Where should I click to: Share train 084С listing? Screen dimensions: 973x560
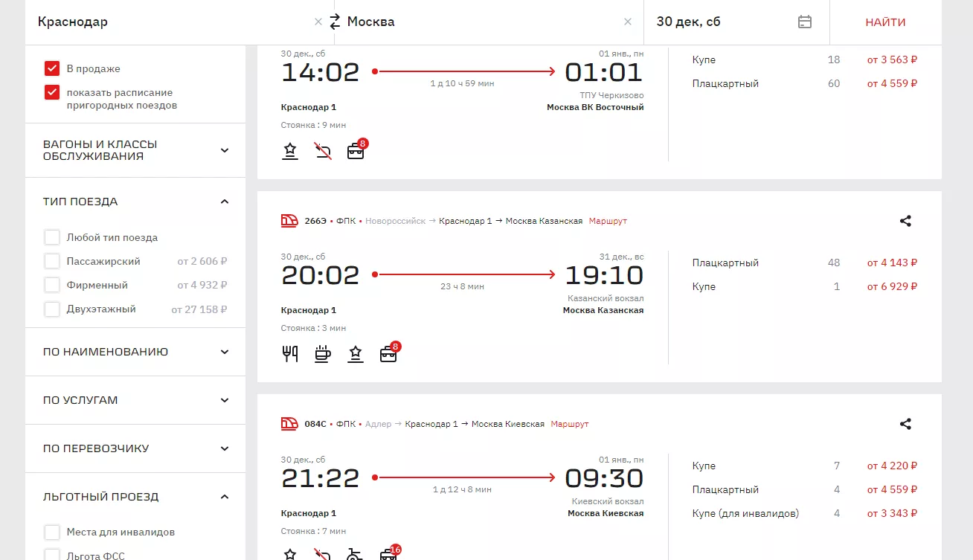[x=905, y=424]
